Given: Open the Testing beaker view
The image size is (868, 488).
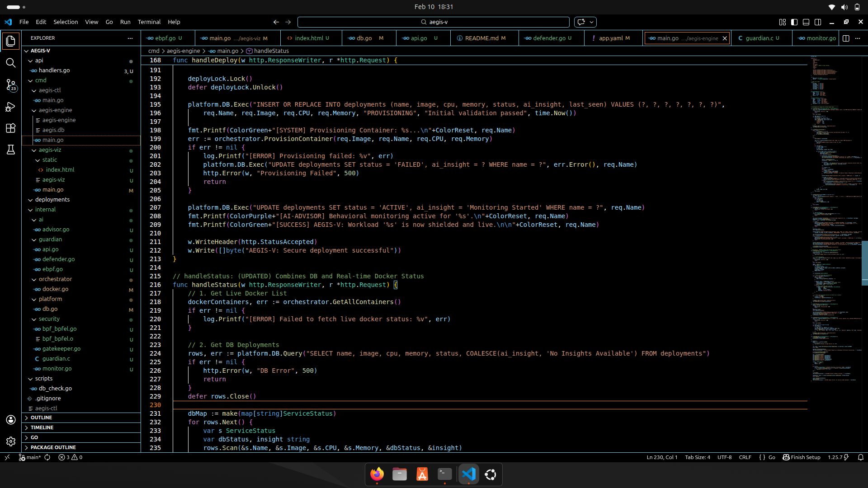Looking at the screenshot, I should point(11,150).
